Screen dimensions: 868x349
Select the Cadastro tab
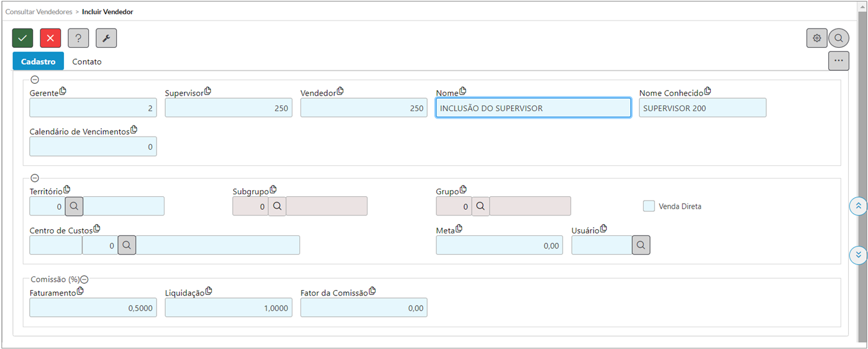point(38,61)
